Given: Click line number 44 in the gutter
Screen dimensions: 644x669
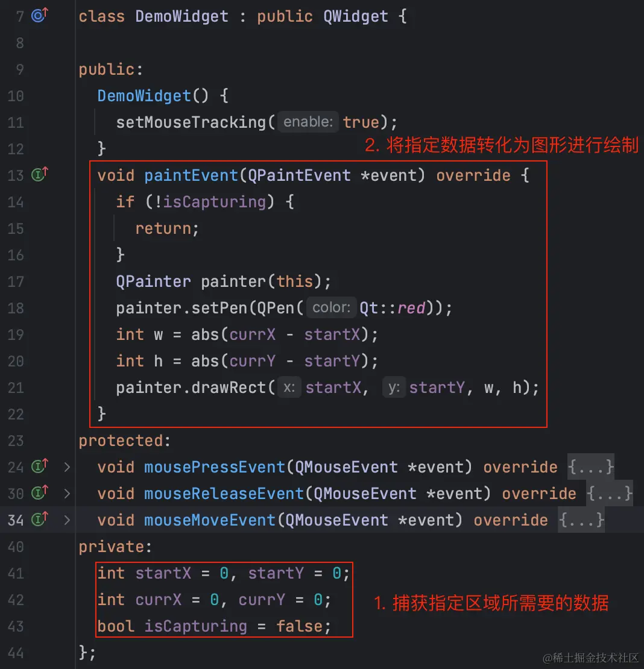Looking at the screenshot, I should point(16,653).
